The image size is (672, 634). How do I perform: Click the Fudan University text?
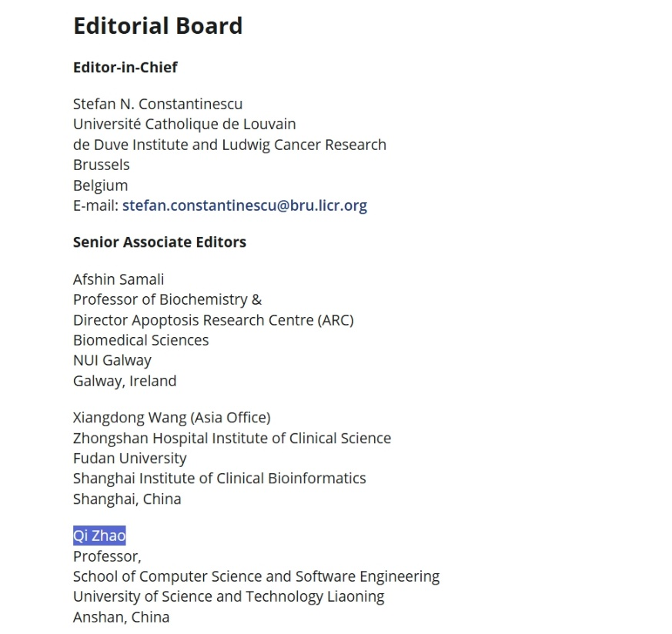[129, 459]
